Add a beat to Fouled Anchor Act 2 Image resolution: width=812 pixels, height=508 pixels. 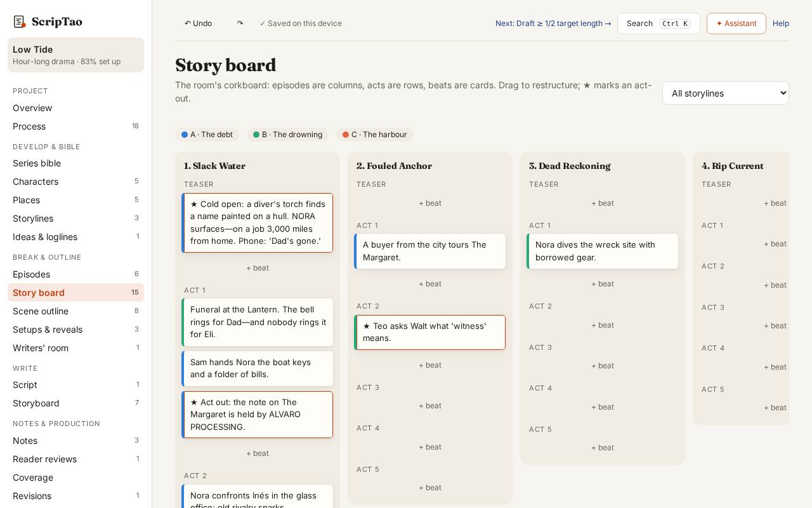click(x=430, y=365)
